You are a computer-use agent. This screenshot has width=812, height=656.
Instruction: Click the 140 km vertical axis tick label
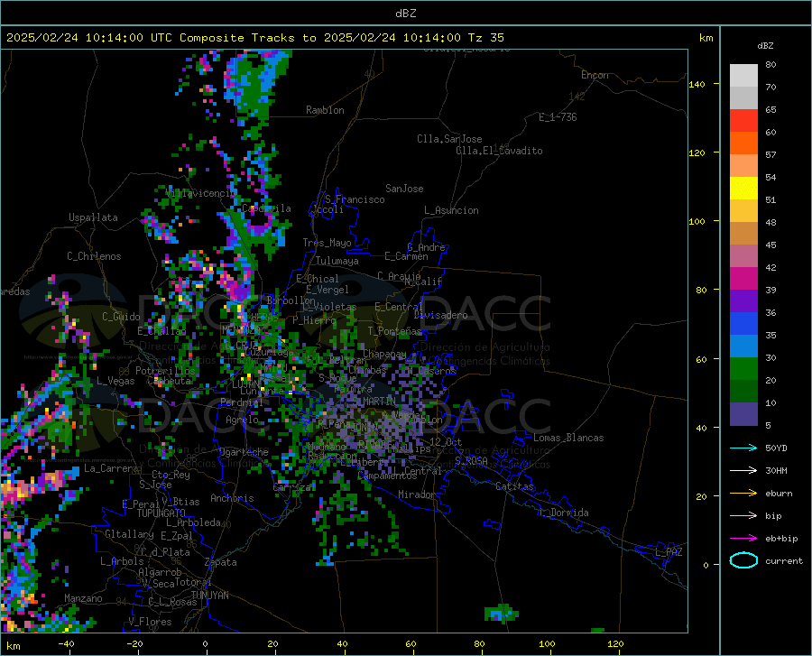[697, 84]
